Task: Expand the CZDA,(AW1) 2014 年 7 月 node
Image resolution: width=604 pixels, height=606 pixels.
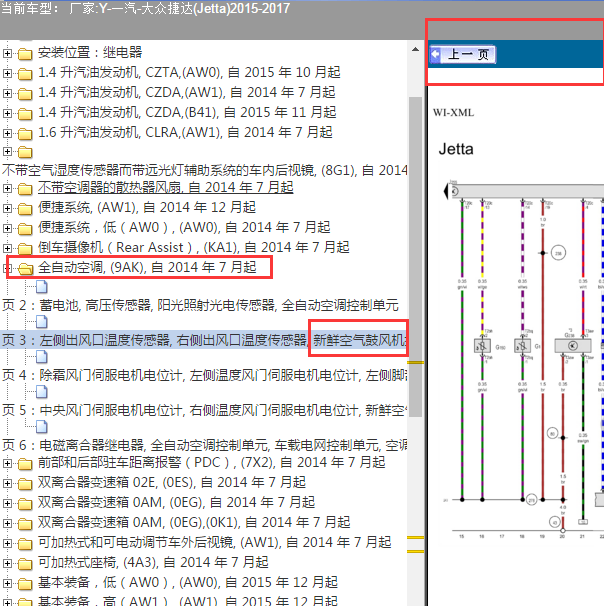Action: pyautogui.click(x=7, y=93)
